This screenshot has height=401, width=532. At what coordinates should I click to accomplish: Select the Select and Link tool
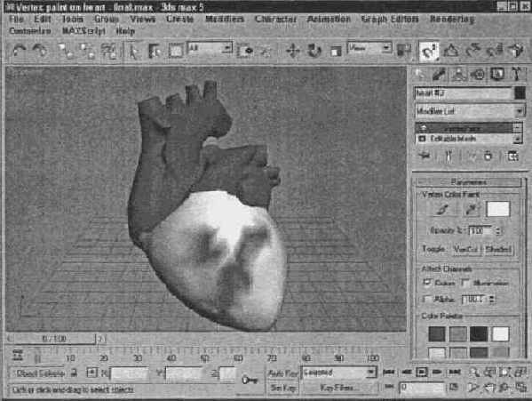tap(65, 52)
